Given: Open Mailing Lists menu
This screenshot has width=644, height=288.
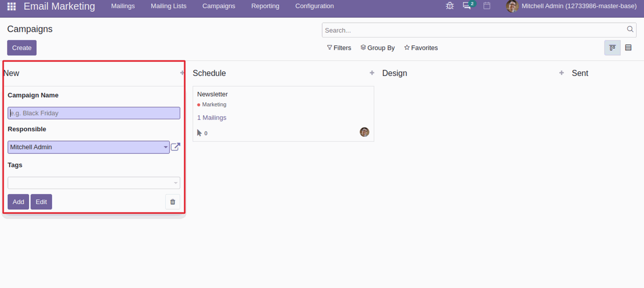Looking at the screenshot, I should pyautogui.click(x=168, y=6).
